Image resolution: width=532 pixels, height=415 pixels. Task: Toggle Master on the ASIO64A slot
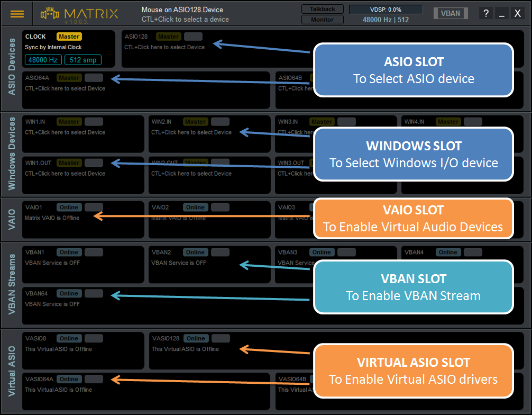pyautogui.click(x=69, y=78)
